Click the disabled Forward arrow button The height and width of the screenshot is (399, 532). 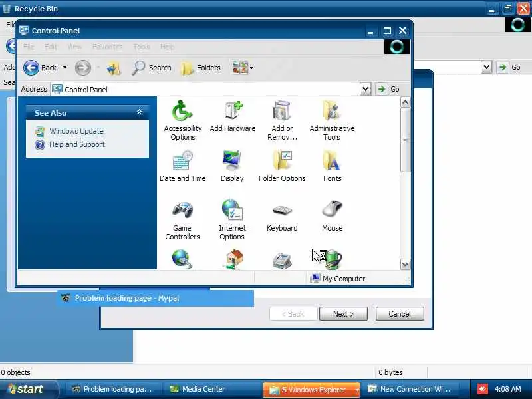[x=82, y=68]
